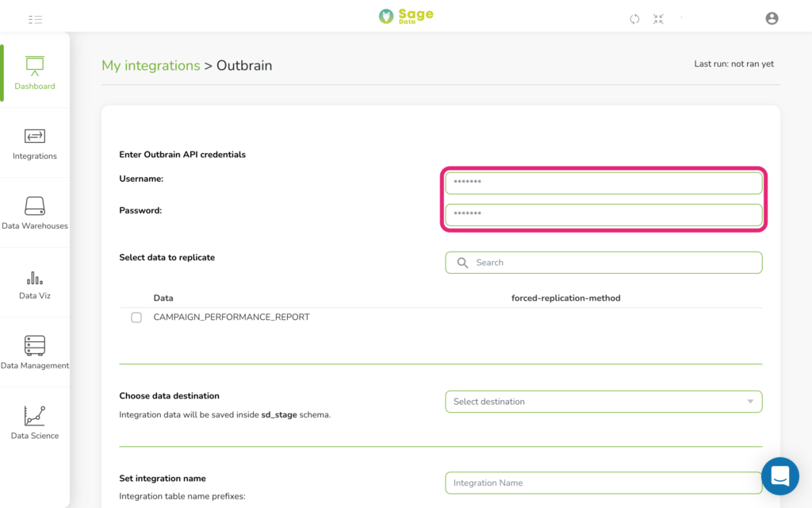The width and height of the screenshot is (812, 508).
Task: Click the refresh sync icon
Action: tap(634, 19)
